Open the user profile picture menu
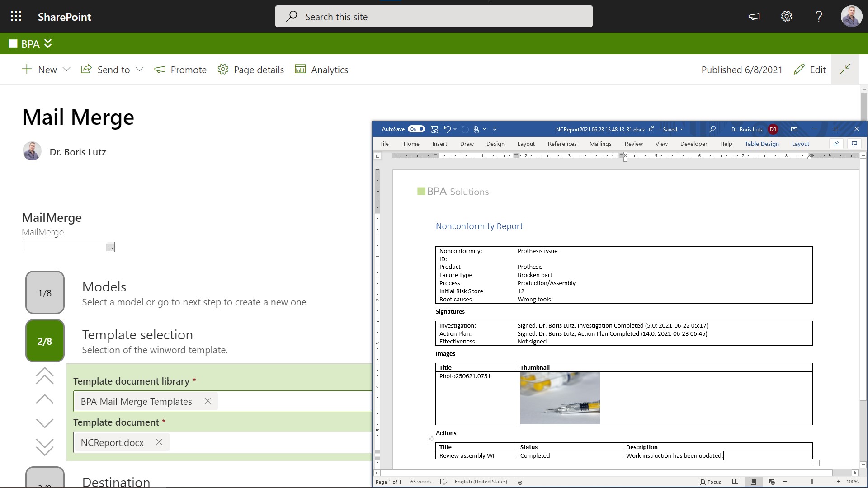This screenshot has width=868, height=488. coord(851,16)
